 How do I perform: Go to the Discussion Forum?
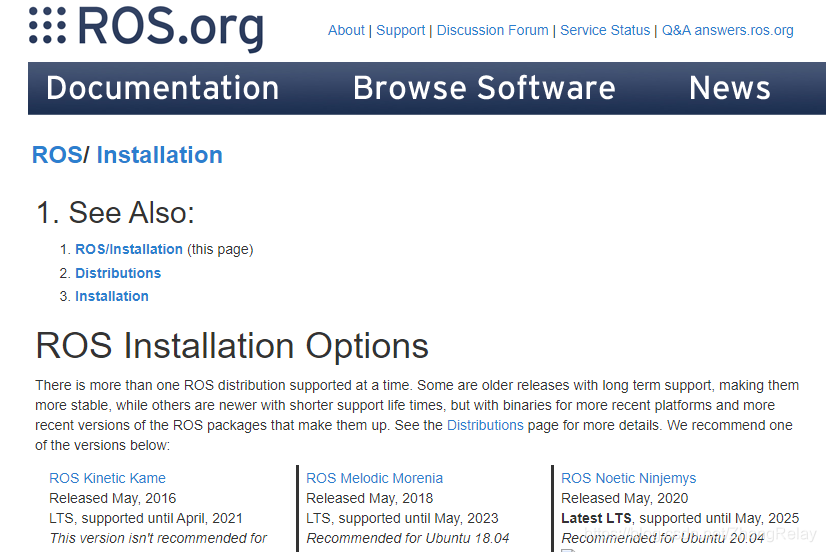[493, 31]
